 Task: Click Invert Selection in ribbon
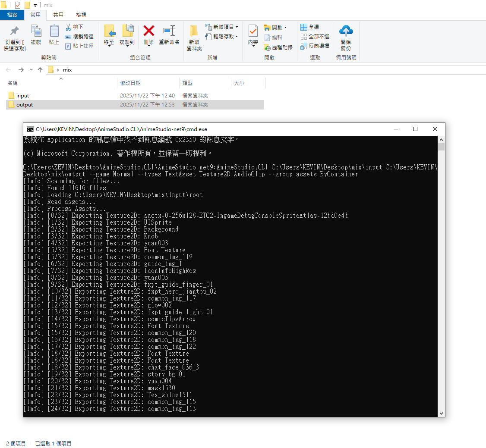click(x=315, y=46)
